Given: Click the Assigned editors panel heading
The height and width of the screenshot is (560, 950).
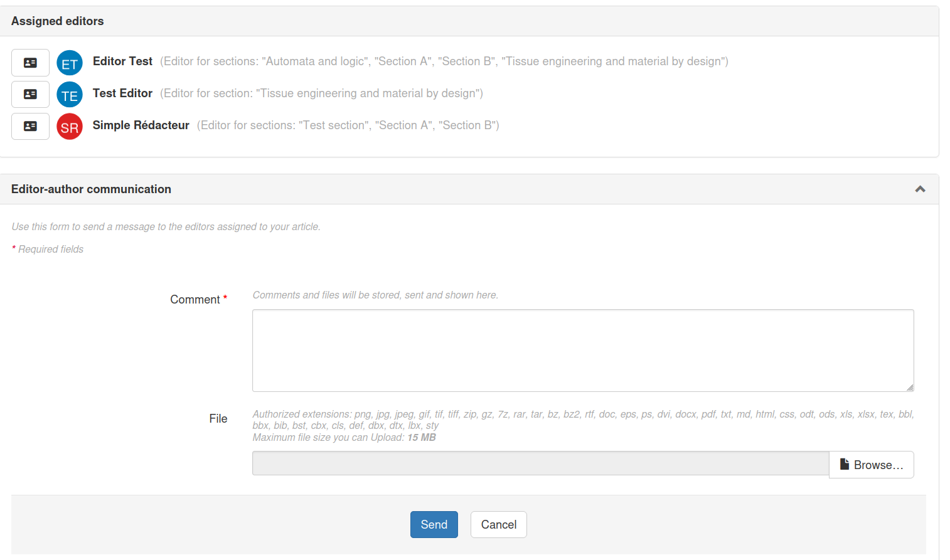Looking at the screenshot, I should [x=58, y=21].
